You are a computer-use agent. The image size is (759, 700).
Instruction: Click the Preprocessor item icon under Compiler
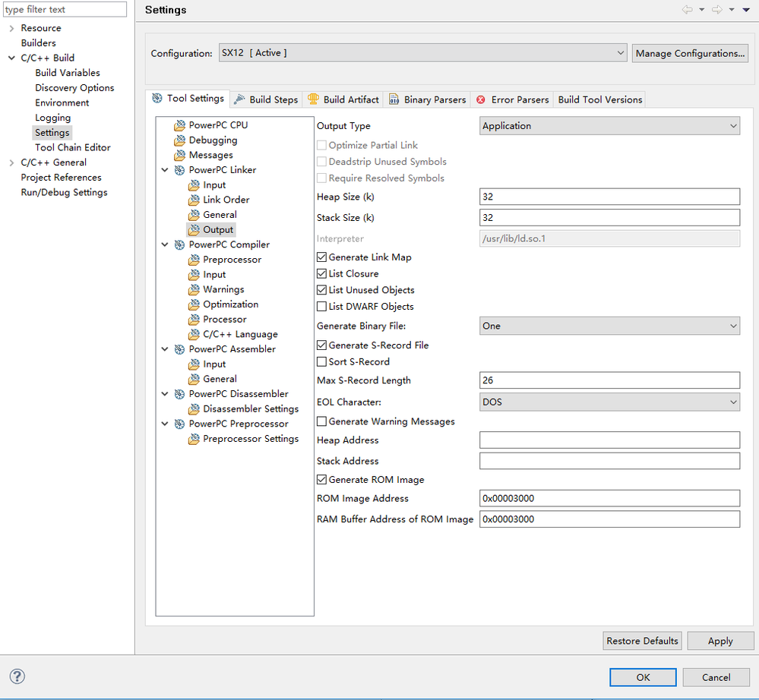(x=194, y=260)
